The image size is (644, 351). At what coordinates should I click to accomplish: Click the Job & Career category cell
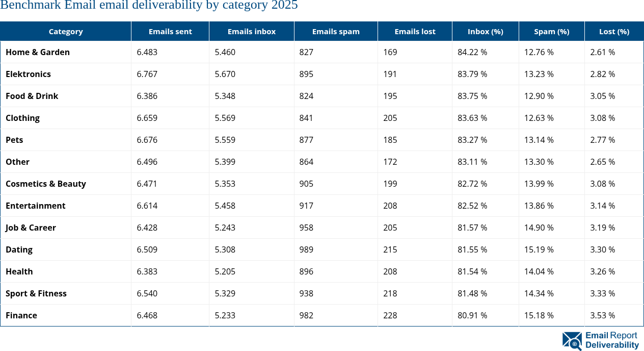(31, 228)
